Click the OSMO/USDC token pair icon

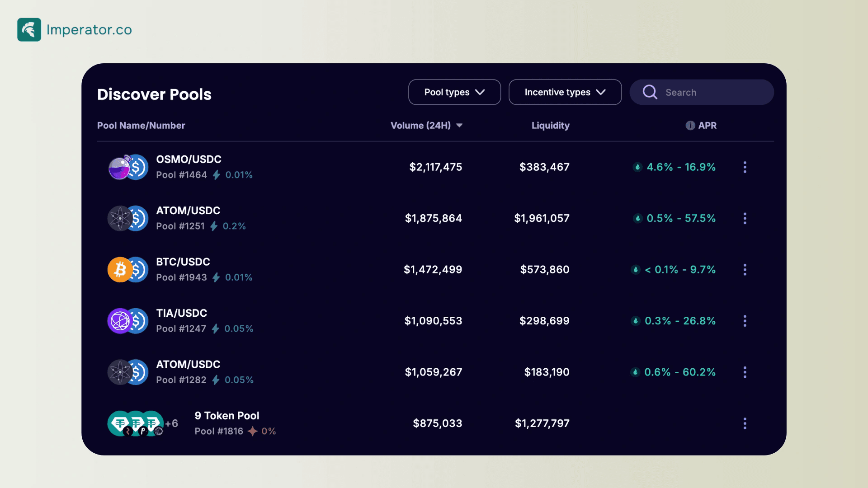point(128,167)
